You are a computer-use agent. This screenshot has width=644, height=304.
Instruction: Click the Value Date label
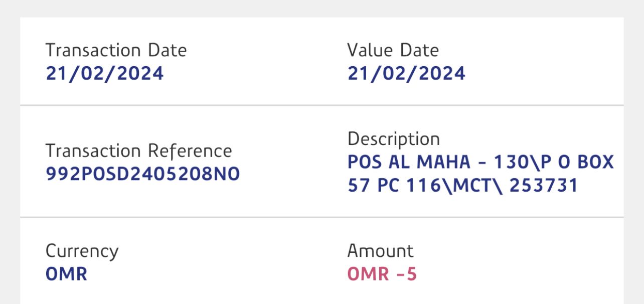[x=393, y=50]
